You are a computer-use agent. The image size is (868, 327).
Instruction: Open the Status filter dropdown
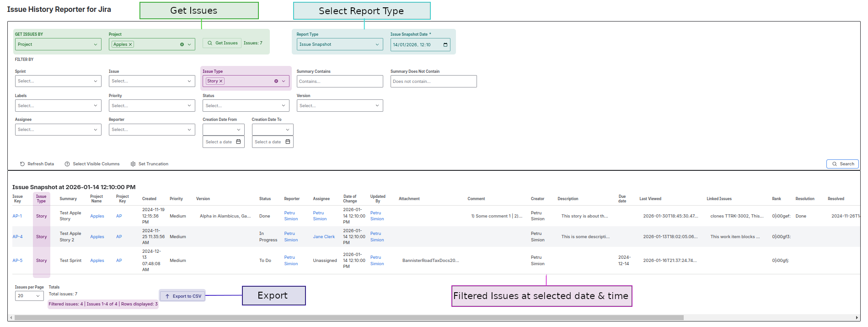click(246, 106)
